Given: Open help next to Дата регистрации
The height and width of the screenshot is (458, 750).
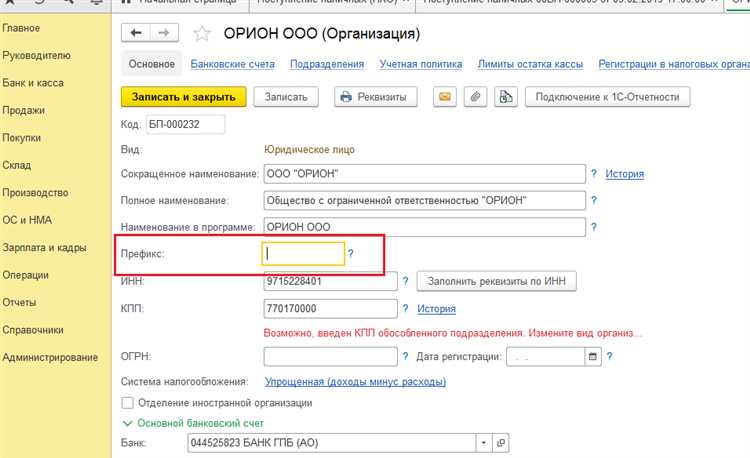Looking at the screenshot, I should pyautogui.click(x=609, y=356).
